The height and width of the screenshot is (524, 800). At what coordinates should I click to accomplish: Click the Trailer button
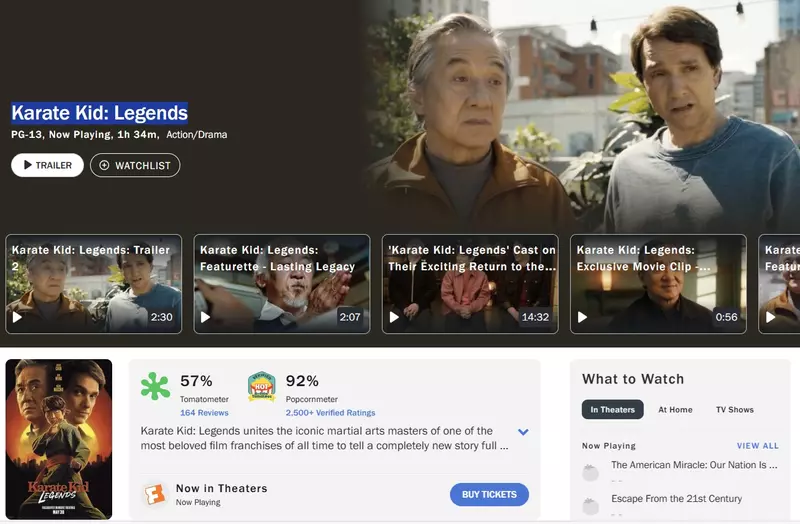47,165
